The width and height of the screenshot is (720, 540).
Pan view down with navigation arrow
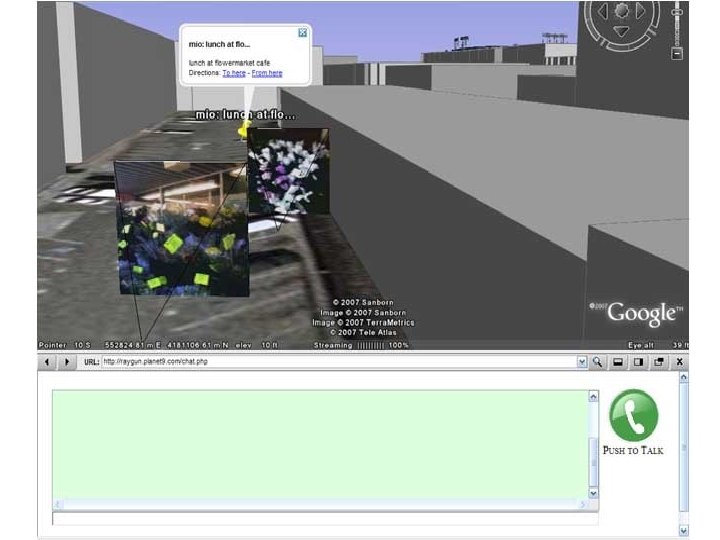[621, 31]
